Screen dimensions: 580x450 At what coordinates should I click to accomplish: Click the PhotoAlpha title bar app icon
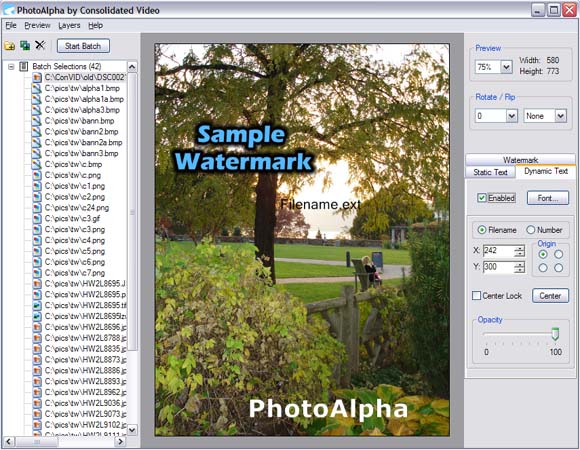pyautogui.click(x=8, y=9)
